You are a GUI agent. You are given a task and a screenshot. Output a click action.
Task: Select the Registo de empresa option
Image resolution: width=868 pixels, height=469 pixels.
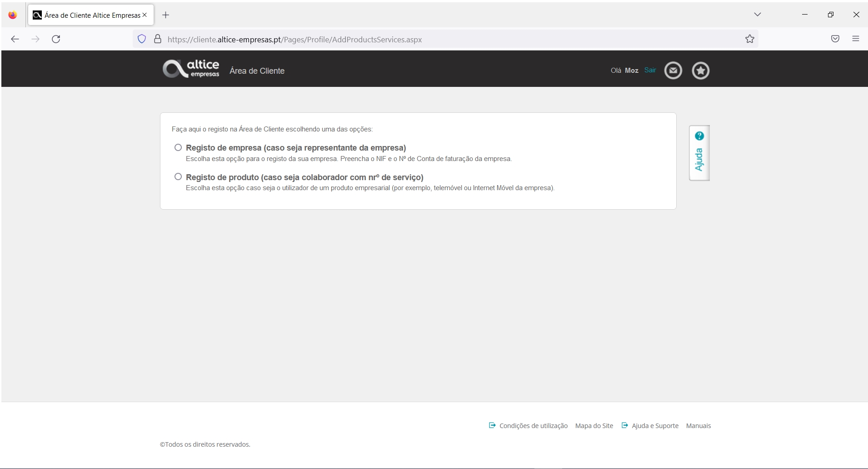(178, 147)
